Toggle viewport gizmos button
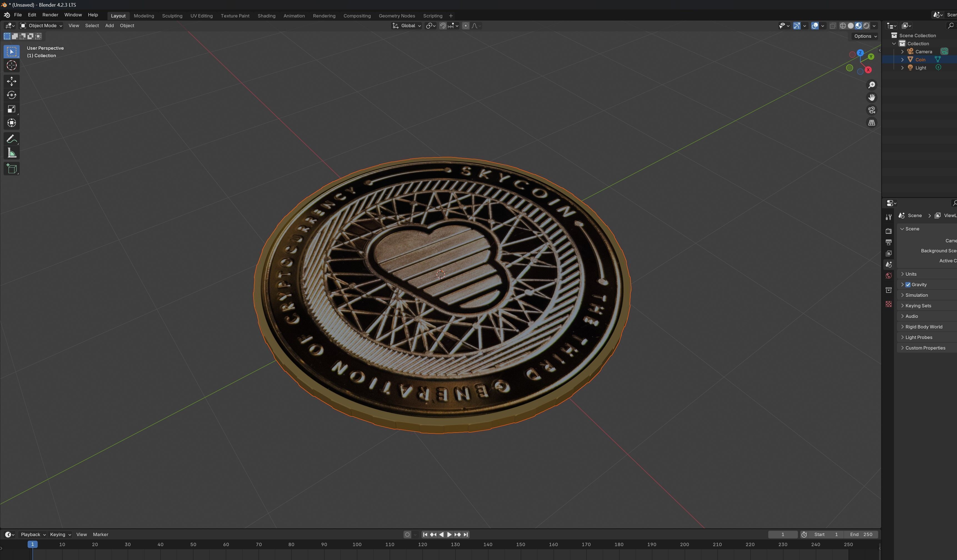957x560 pixels. (x=796, y=26)
